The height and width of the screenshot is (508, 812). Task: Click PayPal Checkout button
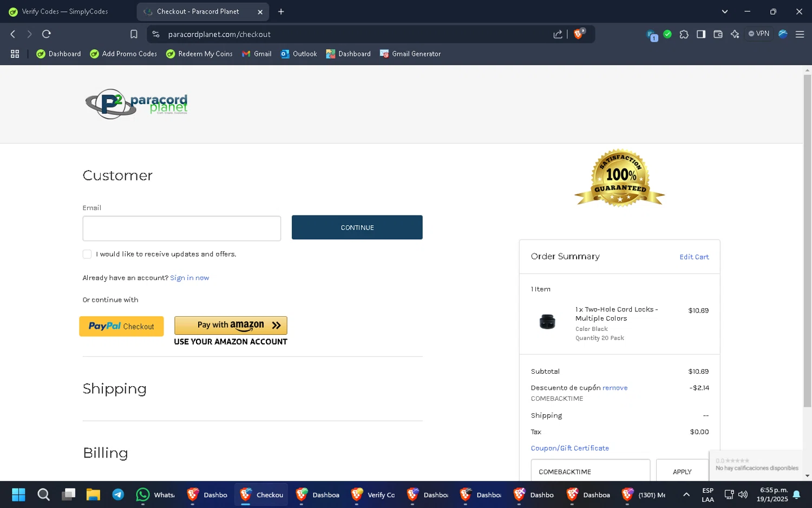pyautogui.click(x=121, y=326)
